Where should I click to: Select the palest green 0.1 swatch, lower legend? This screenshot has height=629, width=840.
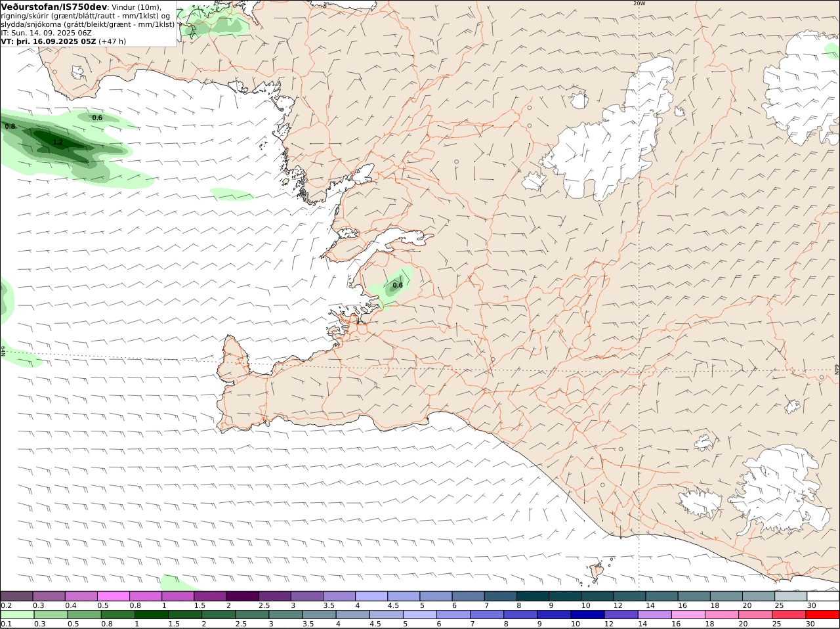click(17, 615)
